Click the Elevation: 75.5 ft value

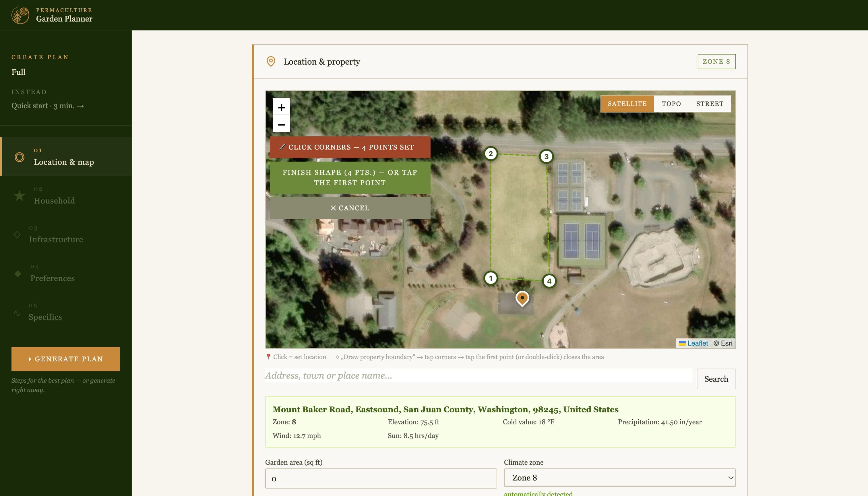click(x=413, y=422)
